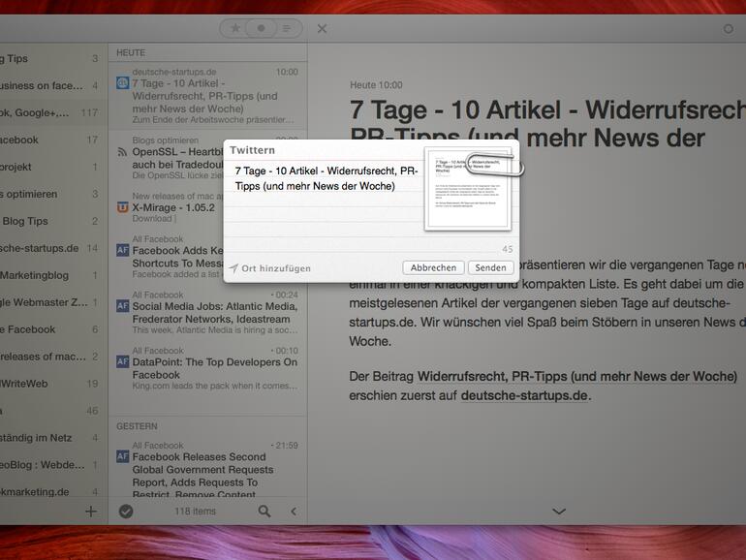The height and width of the screenshot is (560, 746).
Task: Mark all as read checkmark icon
Action: tap(126, 511)
